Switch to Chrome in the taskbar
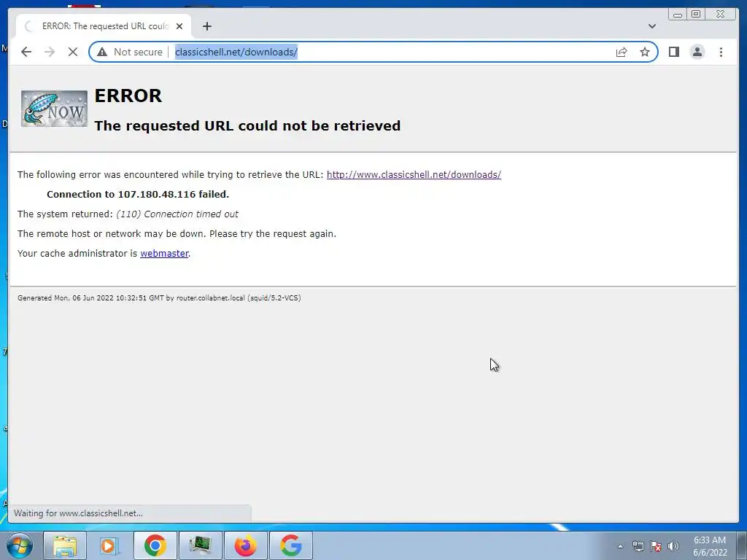The image size is (747, 560). click(155, 545)
